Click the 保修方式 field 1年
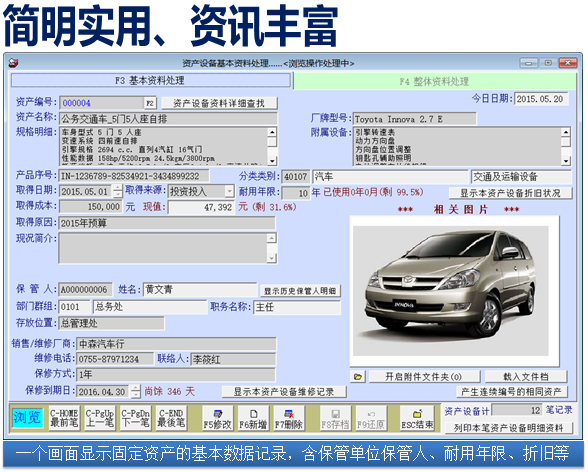 pos(176,374)
